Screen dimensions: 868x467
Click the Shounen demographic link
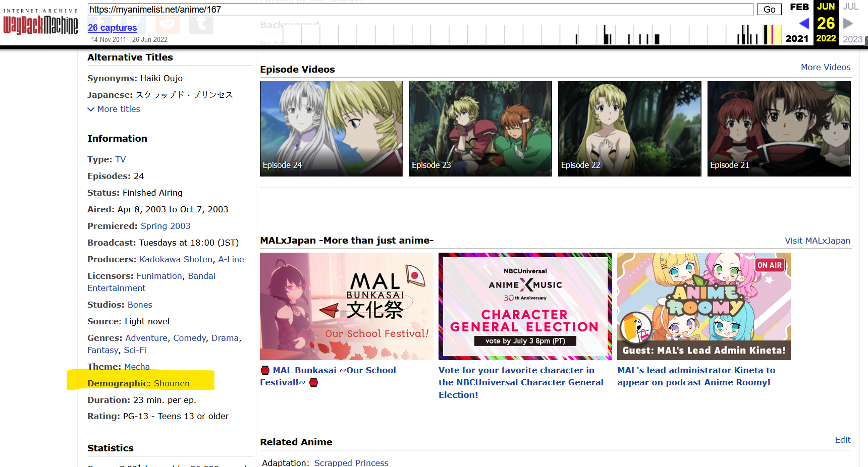[x=172, y=383]
